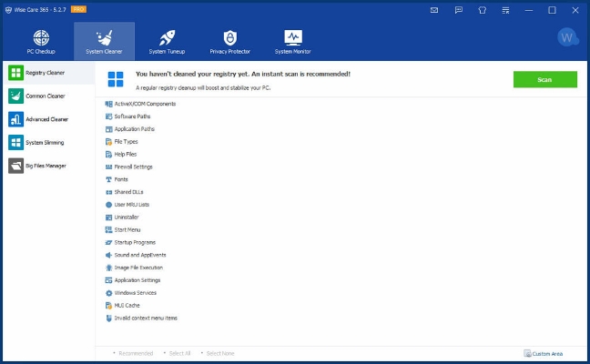Click the Invalid context menu items icon
The image size is (590, 364).
point(108,318)
